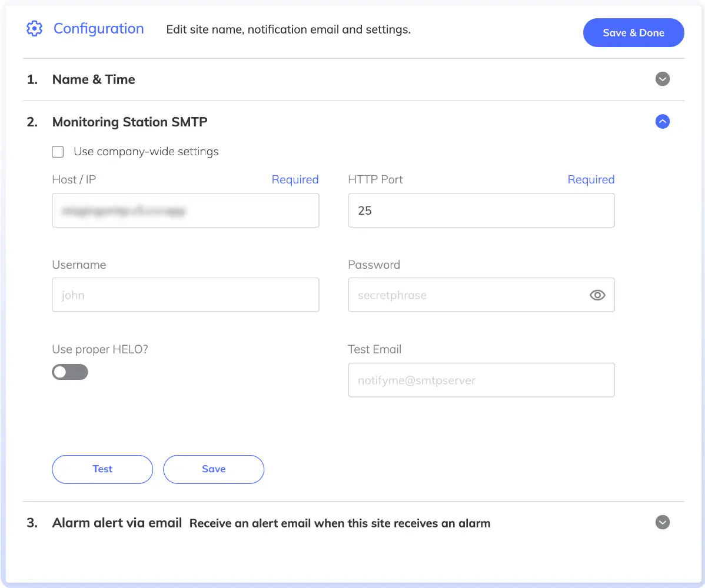This screenshot has height=588, width=705.
Task: Open the Configuration heading link
Action: 98,29
